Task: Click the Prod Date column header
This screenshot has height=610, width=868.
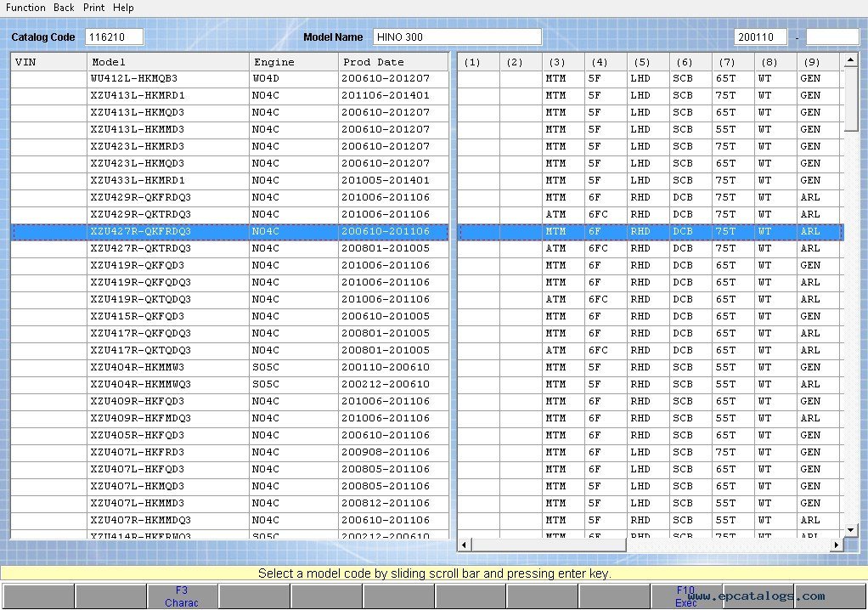Action: (393, 62)
